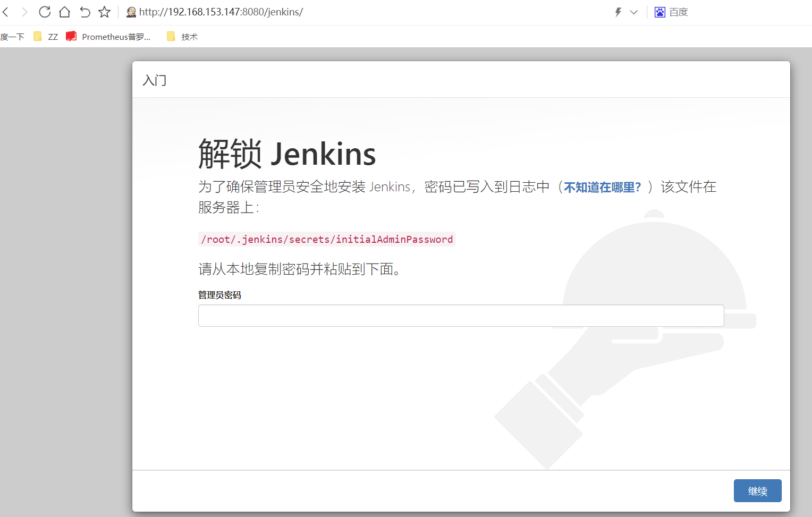Viewport: 812px width, 517px height.
Task: Click the 继续 button
Action: (x=757, y=491)
